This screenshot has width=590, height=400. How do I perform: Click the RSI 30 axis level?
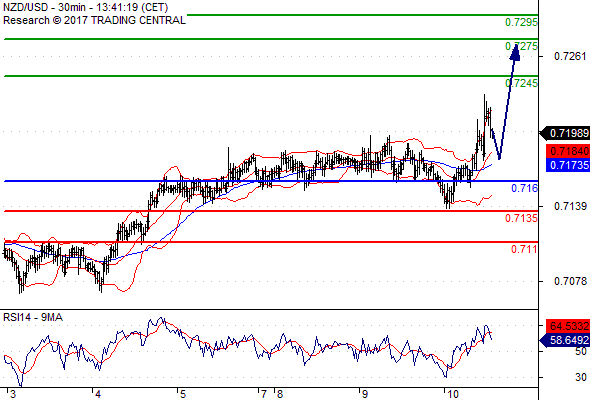point(581,377)
